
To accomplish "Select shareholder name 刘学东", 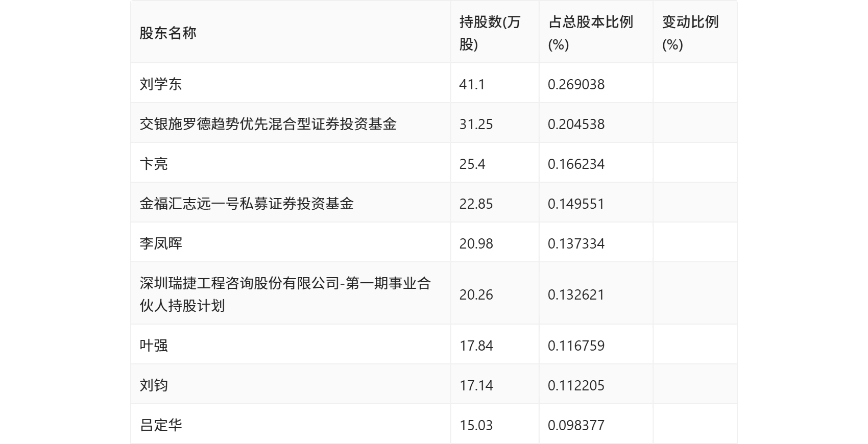I will click(x=161, y=84).
